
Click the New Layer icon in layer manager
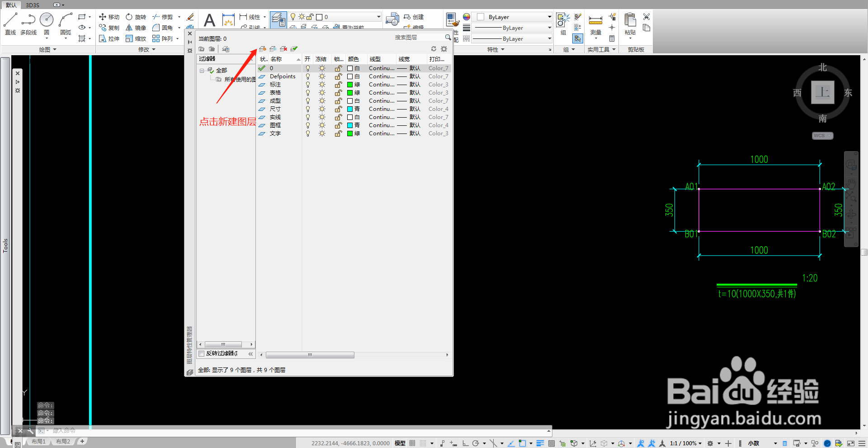262,49
